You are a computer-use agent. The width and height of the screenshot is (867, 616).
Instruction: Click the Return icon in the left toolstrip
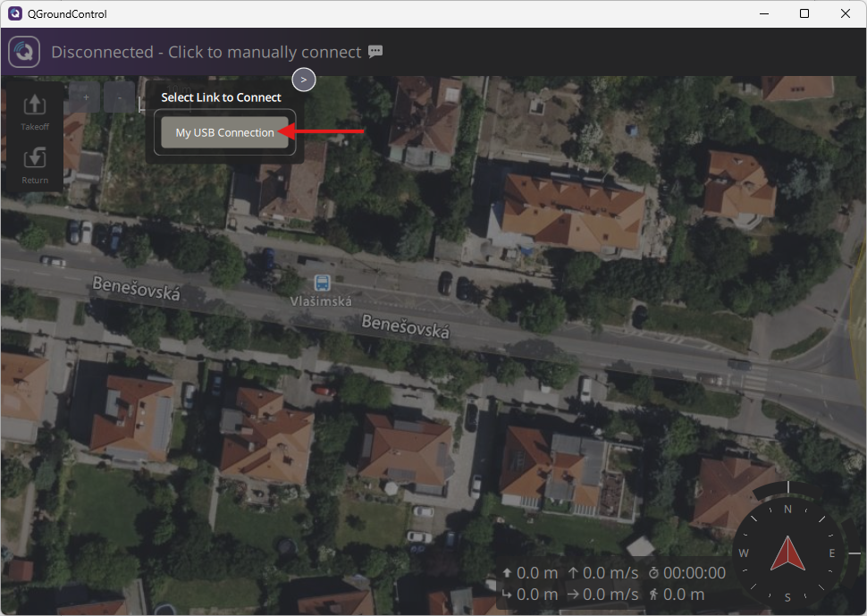34,158
